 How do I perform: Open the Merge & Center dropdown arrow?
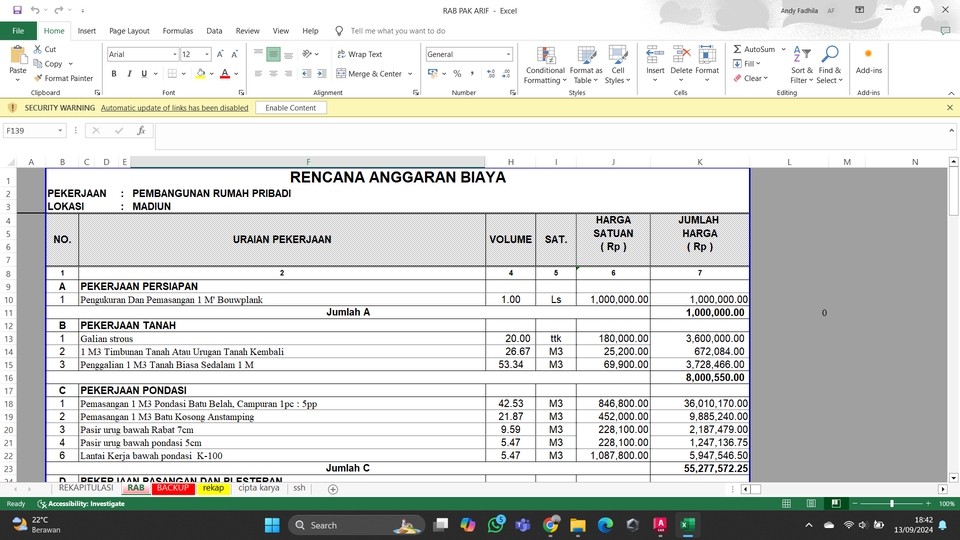(410, 73)
